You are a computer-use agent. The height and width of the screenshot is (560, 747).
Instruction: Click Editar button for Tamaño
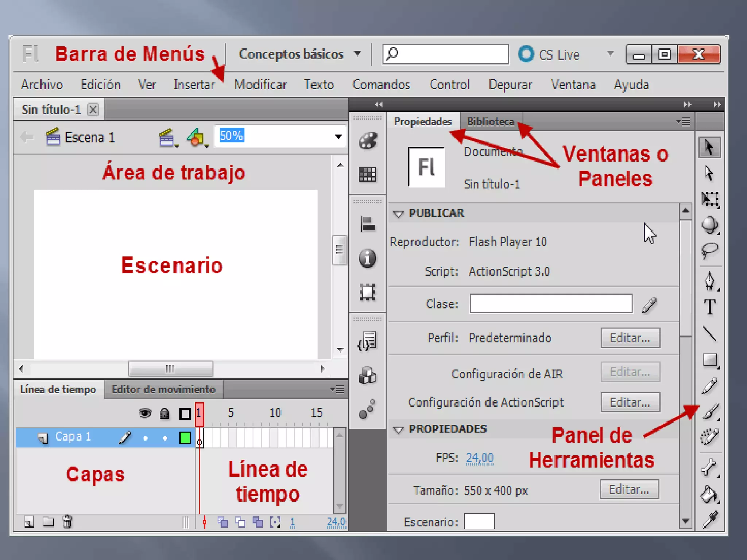tap(629, 489)
